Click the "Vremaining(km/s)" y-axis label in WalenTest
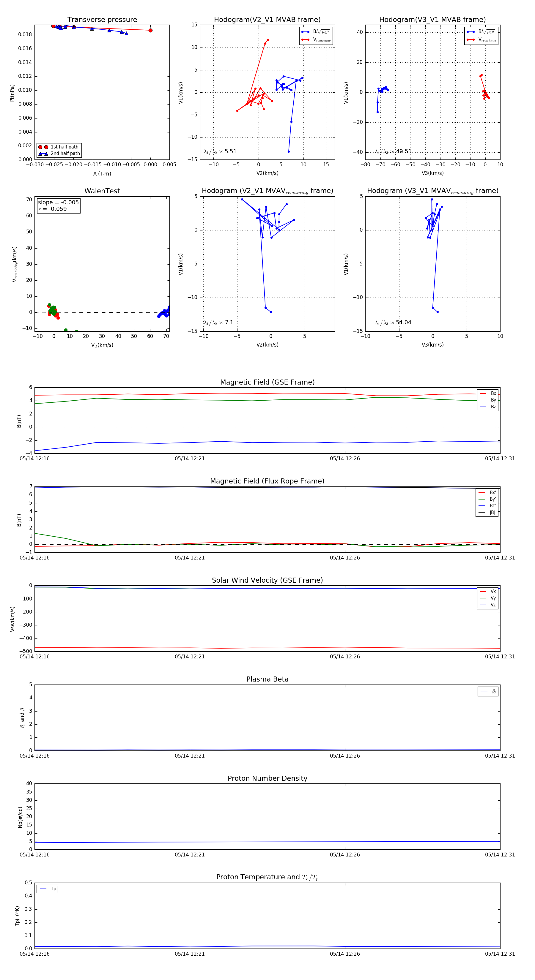The image size is (535, 980). tap(15, 264)
